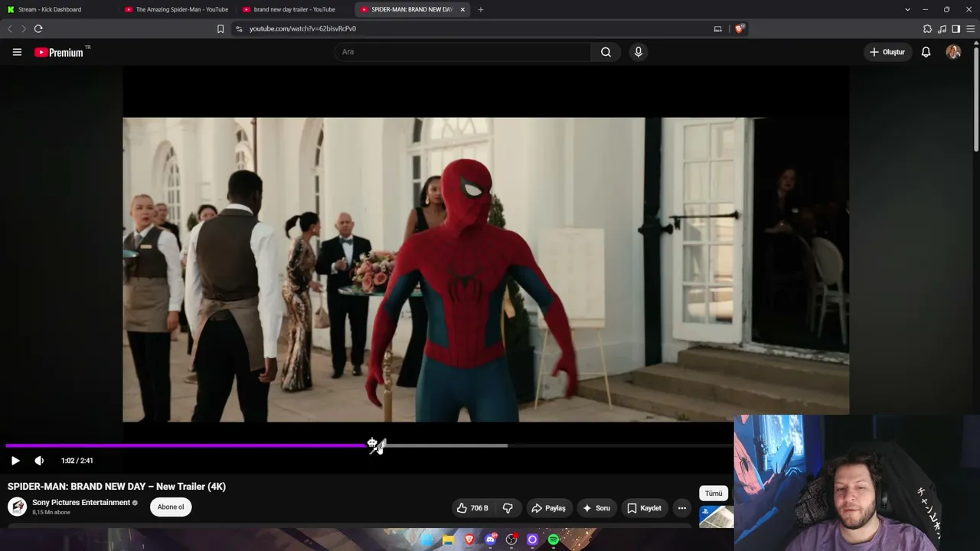
Task: Switch to brand new day trailer tab
Action: tap(296, 9)
